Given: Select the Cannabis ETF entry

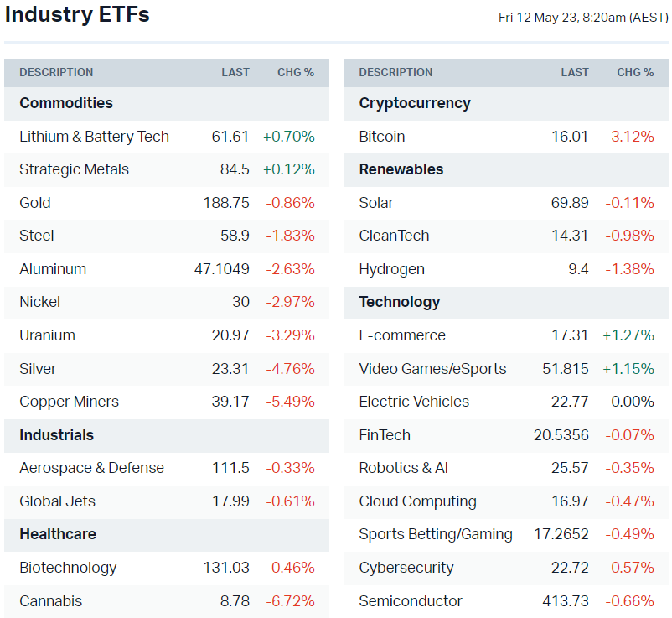Looking at the screenshot, I should (50, 601).
